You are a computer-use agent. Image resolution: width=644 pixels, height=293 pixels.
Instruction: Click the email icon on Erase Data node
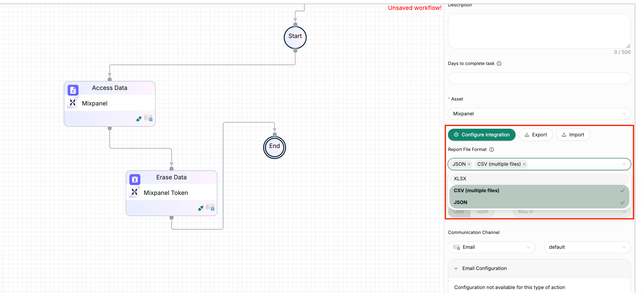[x=210, y=207]
